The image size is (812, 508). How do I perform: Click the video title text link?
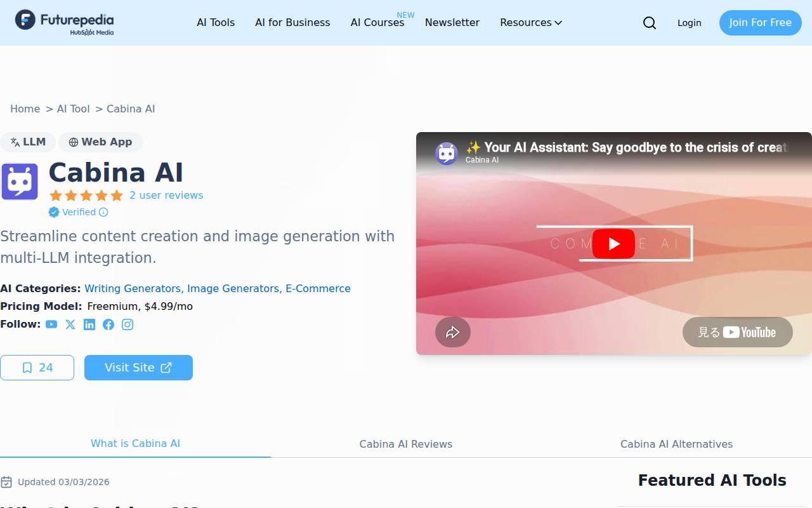[x=627, y=147]
